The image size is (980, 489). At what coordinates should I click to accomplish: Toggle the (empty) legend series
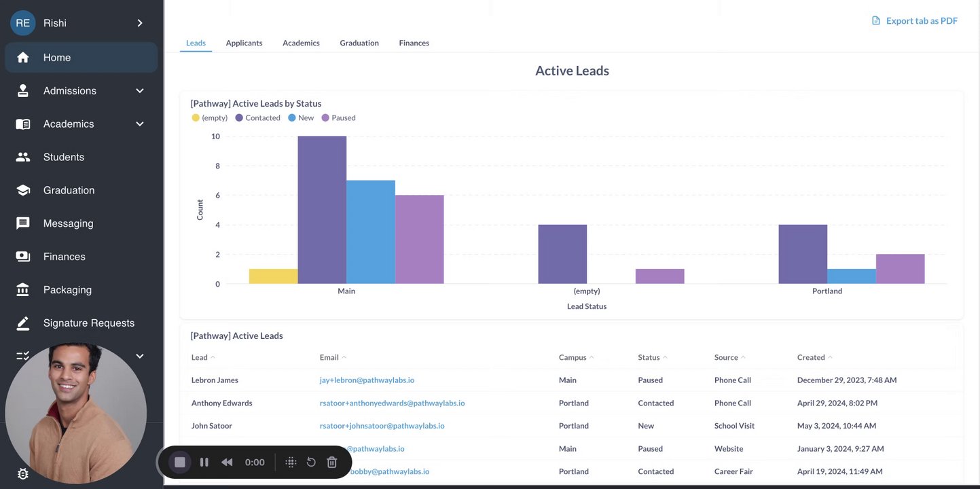[210, 118]
